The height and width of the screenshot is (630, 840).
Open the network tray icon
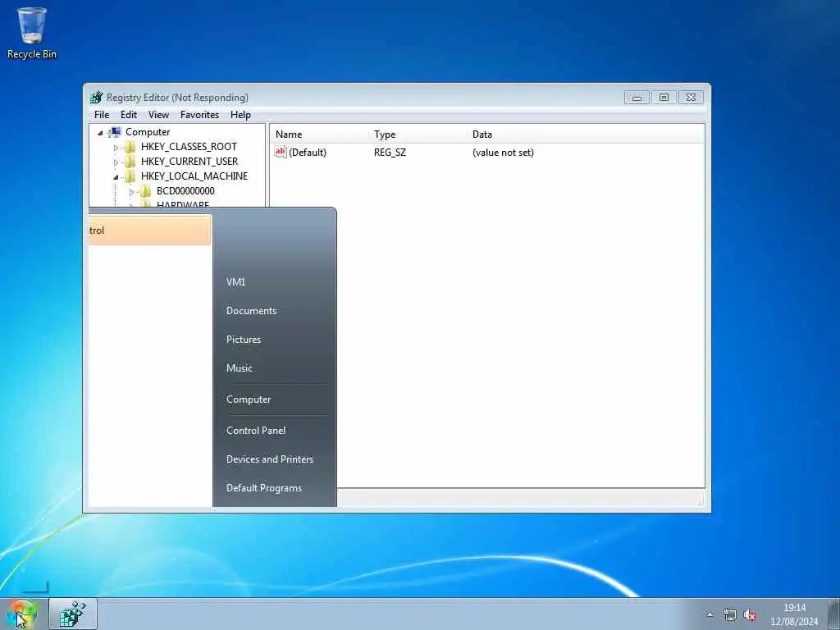pyautogui.click(x=729, y=614)
